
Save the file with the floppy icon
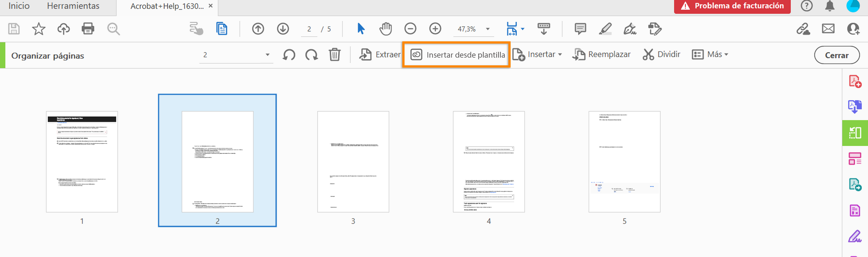point(14,29)
